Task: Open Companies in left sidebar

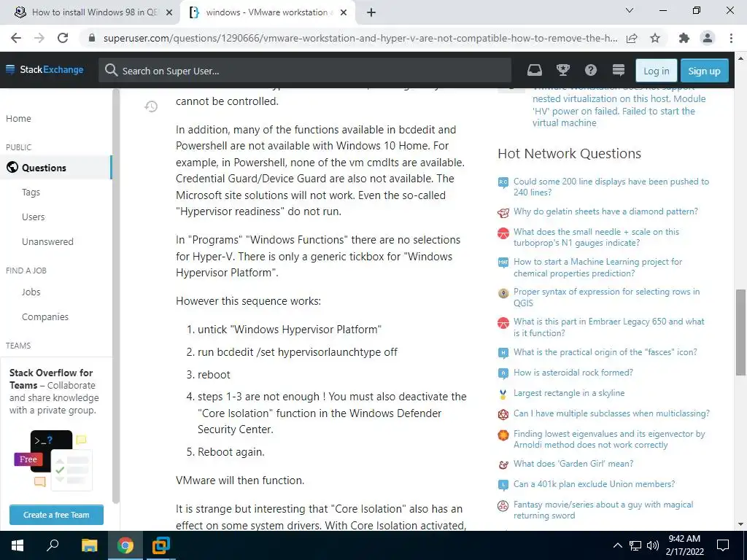Action: [x=45, y=316]
